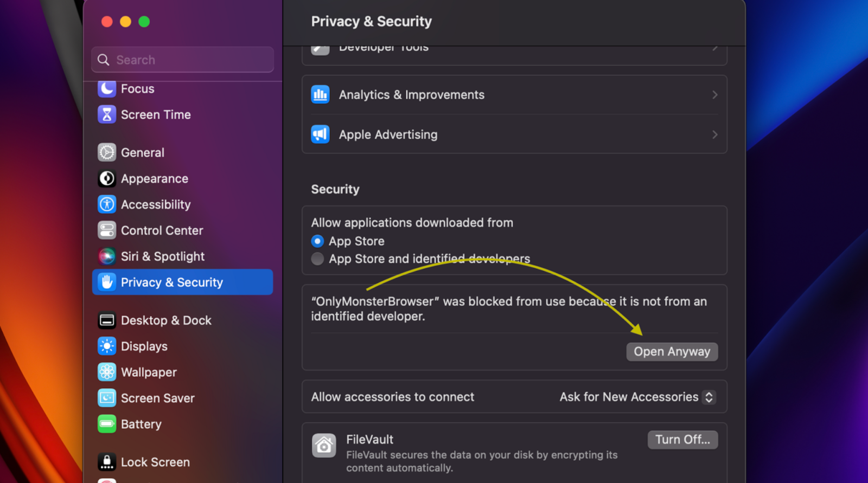
Task: Expand Analytics & Improvements chevron
Action: (714, 95)
